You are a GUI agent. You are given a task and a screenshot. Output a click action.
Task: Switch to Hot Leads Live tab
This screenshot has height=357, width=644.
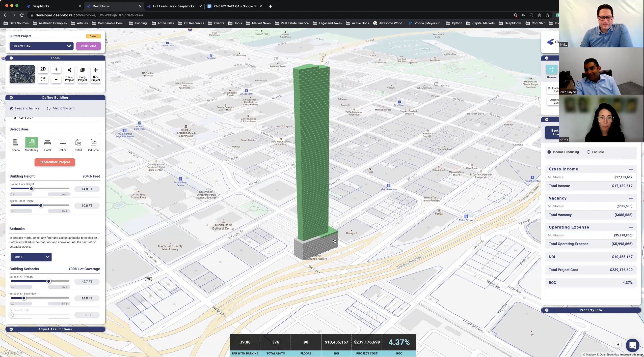click(x=173, y=6)
